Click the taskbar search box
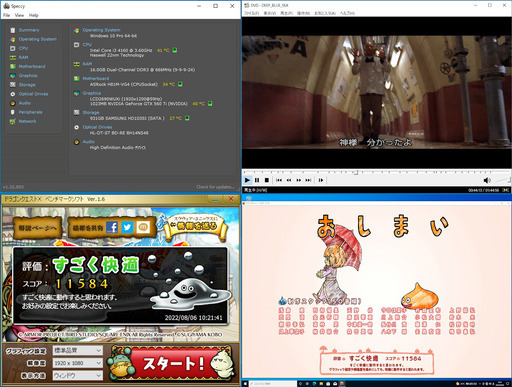The height and width of the screenshot is (387, 512). [x=273, y=384]
